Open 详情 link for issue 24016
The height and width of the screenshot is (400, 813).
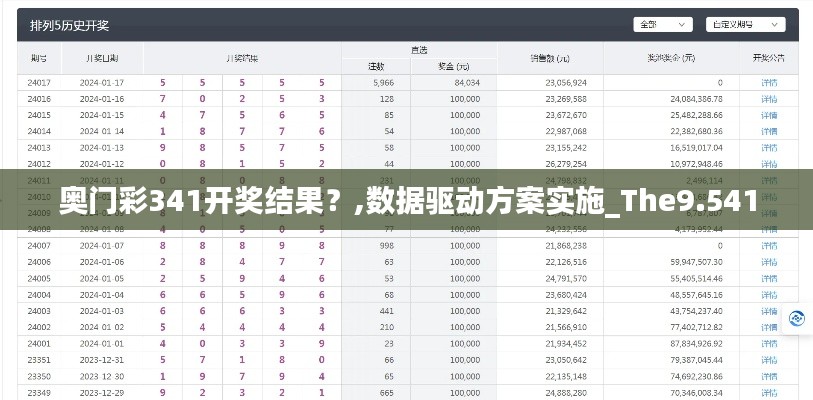point(768,99)
